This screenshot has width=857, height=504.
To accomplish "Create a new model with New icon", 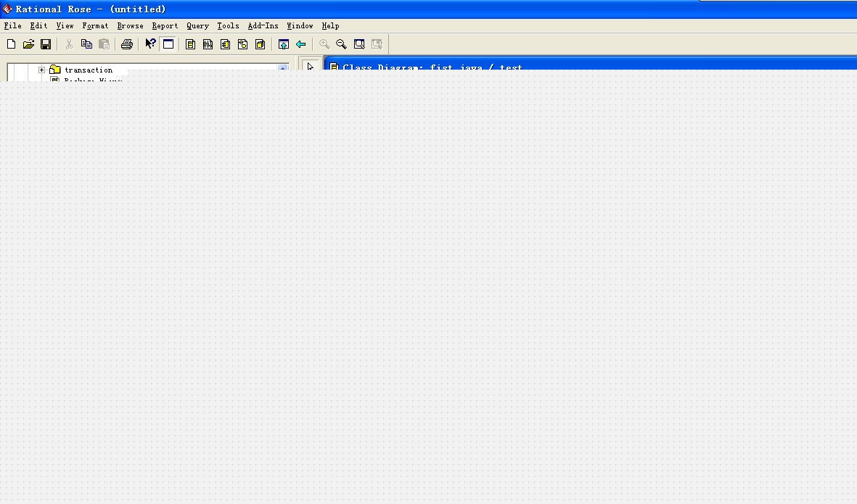I will [11, 44].
